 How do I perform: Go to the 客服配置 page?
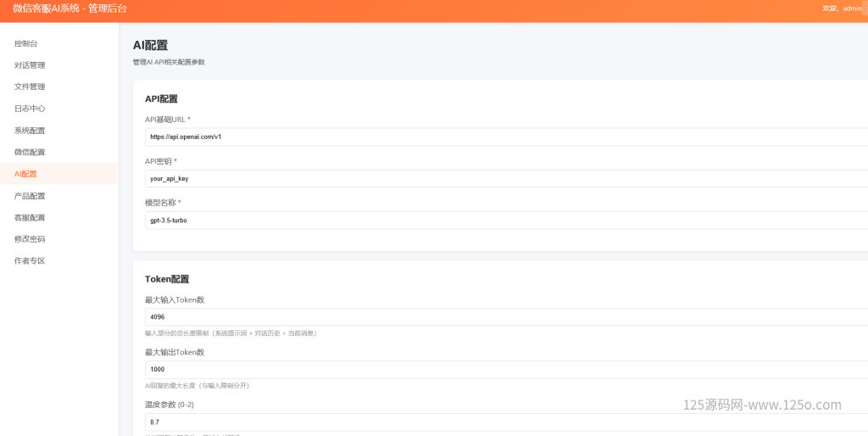[30, 217]
